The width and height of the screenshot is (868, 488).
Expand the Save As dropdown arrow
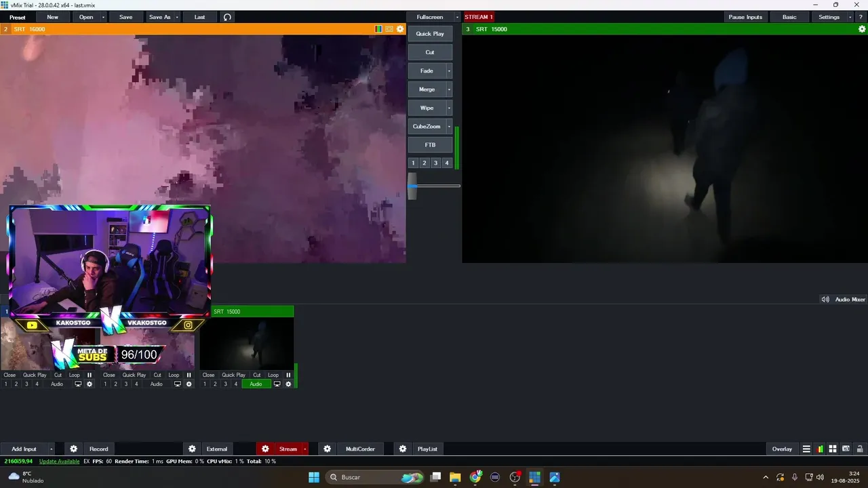pyautogui.click(x=178, y=17)
